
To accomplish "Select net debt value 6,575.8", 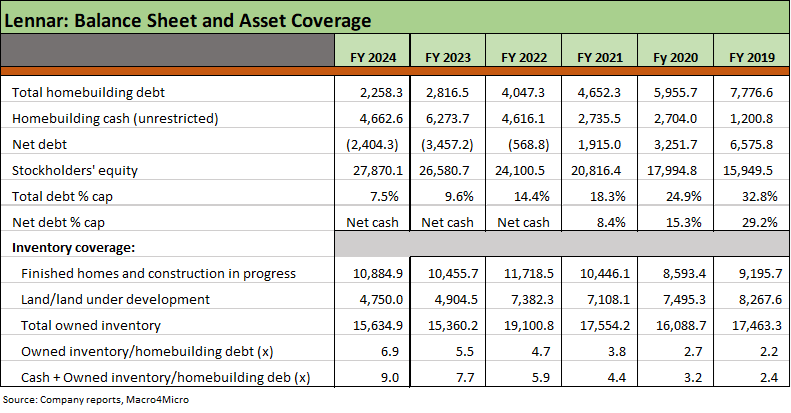I will pyautogui.click(x=751, y=145).
